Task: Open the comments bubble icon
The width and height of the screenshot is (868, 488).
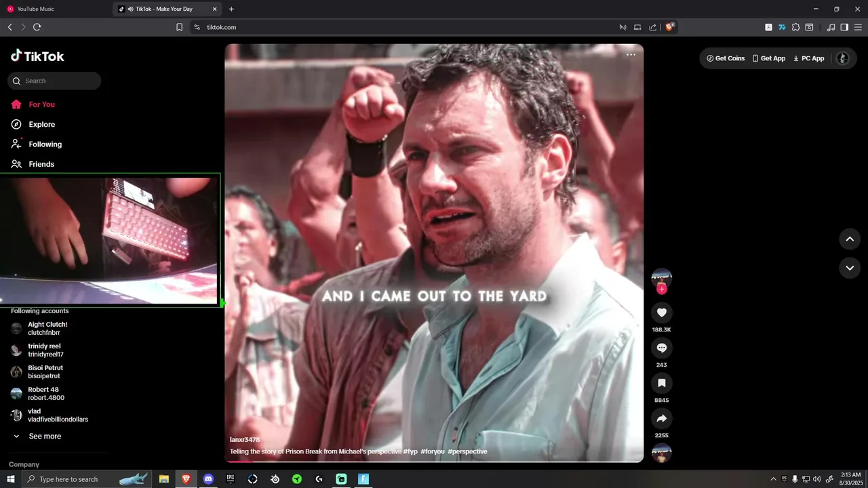Action: coord(662,348)
